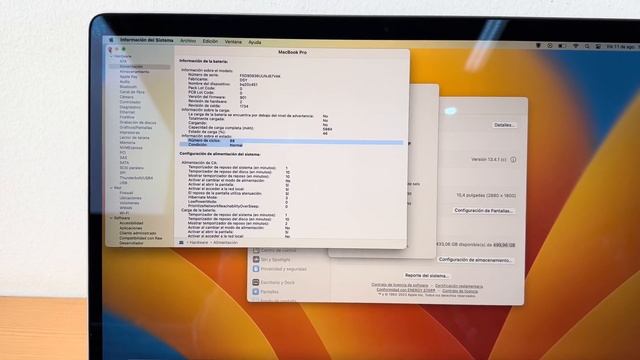This screenshot has width=640, height=360.
Task: Select Apple Pay in the sidebar
Action: tap(129, 77)
